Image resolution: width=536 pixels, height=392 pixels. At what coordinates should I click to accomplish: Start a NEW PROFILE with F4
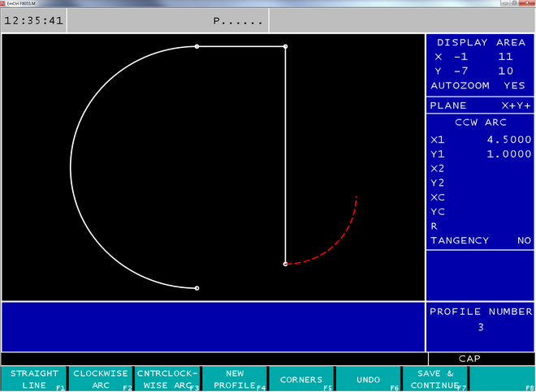[x=234, y=379]
